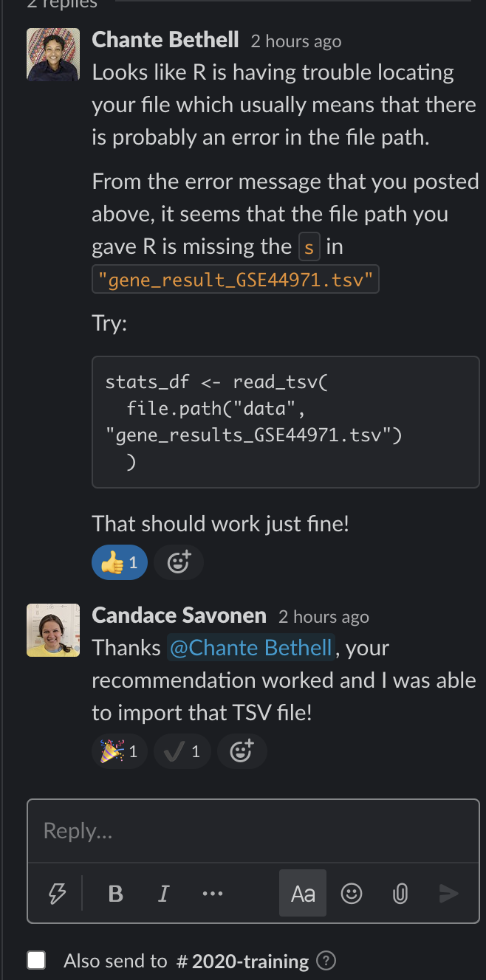Click the @Chante Bethell mention link
The width and height of the screenshot is (486, 980).
pos(251,648)
